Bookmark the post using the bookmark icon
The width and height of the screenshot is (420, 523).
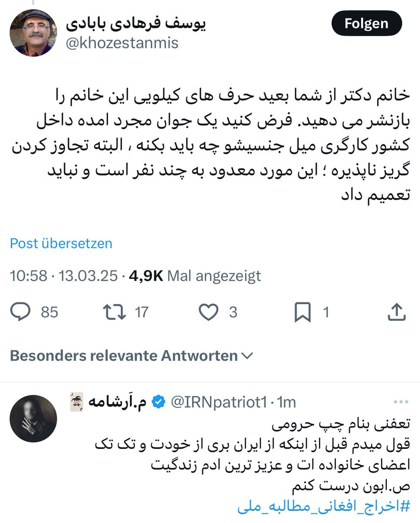click(302, 312)
